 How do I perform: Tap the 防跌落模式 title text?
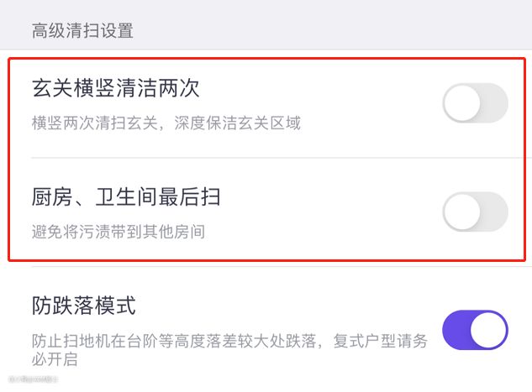[84, 305]
